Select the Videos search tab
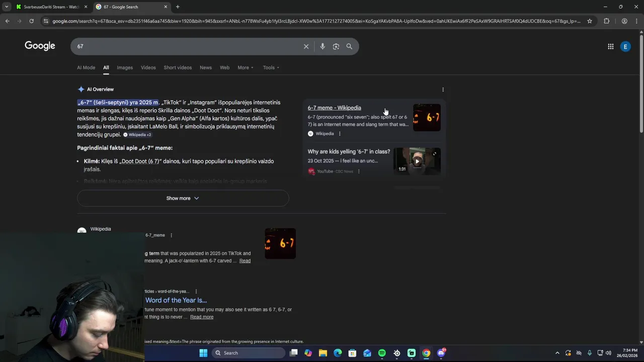 click(x=148, y=67)
